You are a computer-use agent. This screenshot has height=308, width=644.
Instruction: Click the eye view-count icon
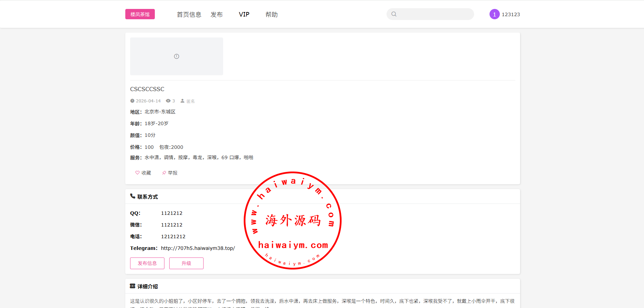pos(168,101)
